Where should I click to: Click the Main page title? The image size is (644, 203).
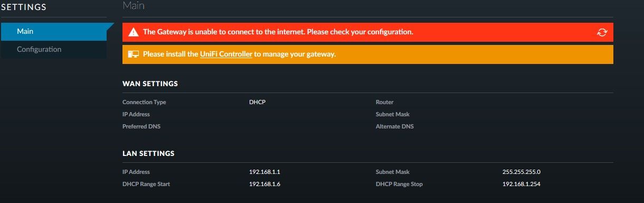pyautogui.click(x=134, y=6)
